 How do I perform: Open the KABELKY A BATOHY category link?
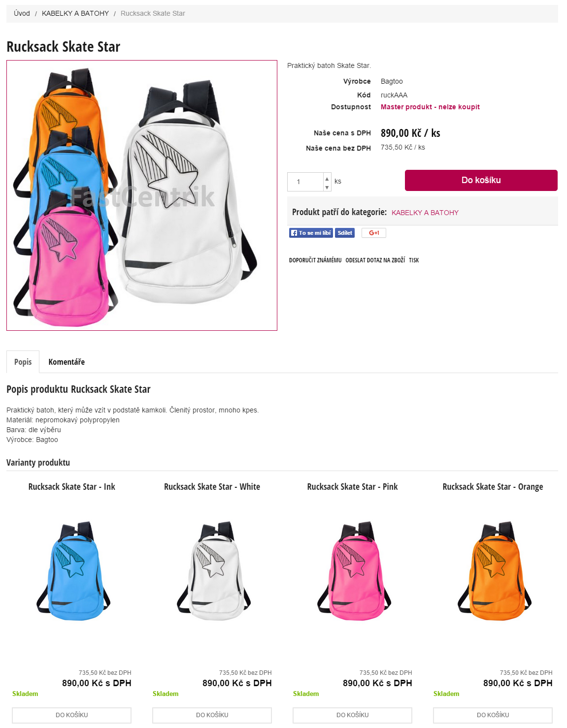point(425,213)
